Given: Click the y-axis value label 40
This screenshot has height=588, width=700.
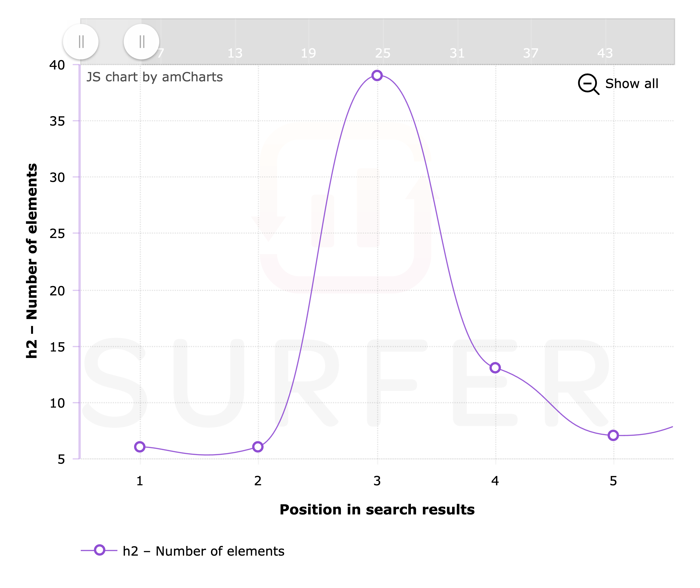Looking at the screenshot, I should coord(57,65).
